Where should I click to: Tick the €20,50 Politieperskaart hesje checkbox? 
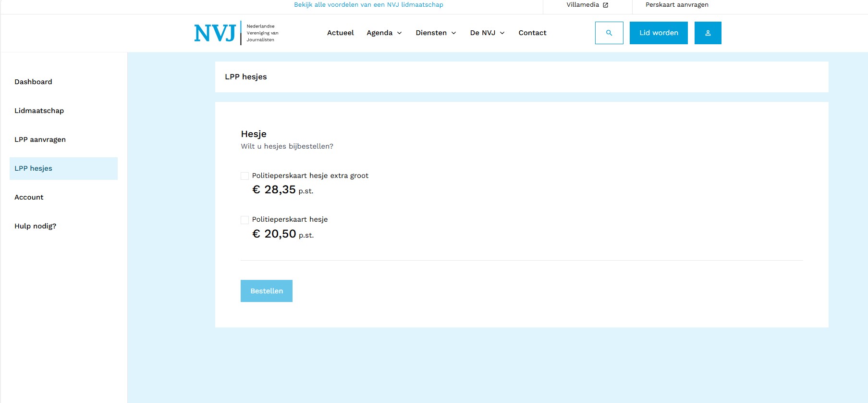pos(245,220)
